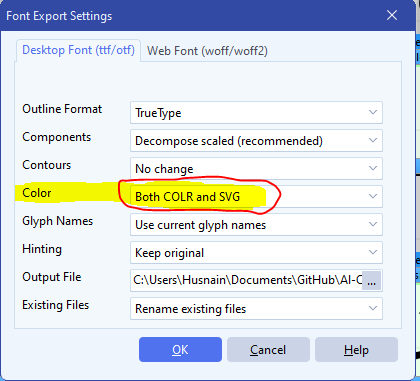420x381 pixels.
Task: Open the Existing Files dropdown
Action: point(256,309)
